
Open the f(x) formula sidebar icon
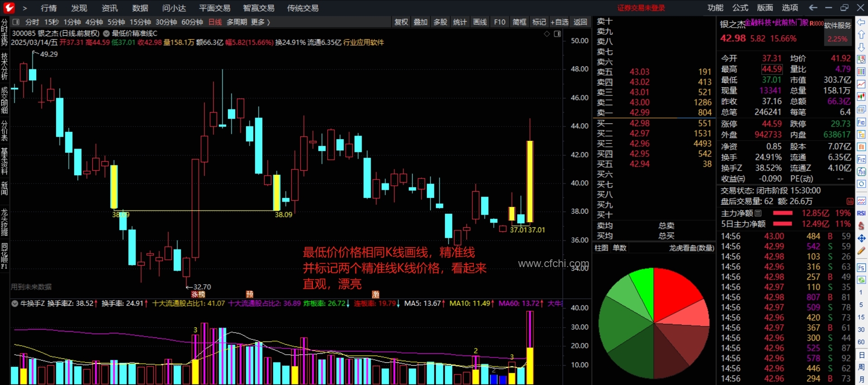coord(861,172)
